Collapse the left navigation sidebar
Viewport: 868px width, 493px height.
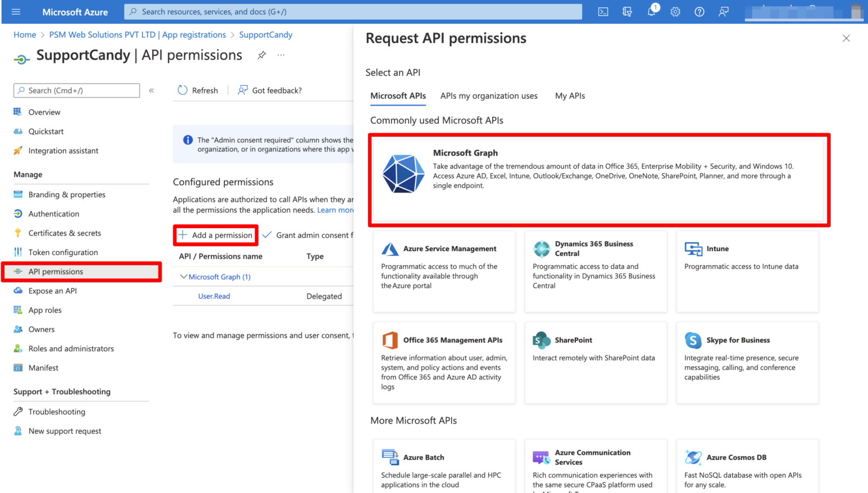pos(151,90)
